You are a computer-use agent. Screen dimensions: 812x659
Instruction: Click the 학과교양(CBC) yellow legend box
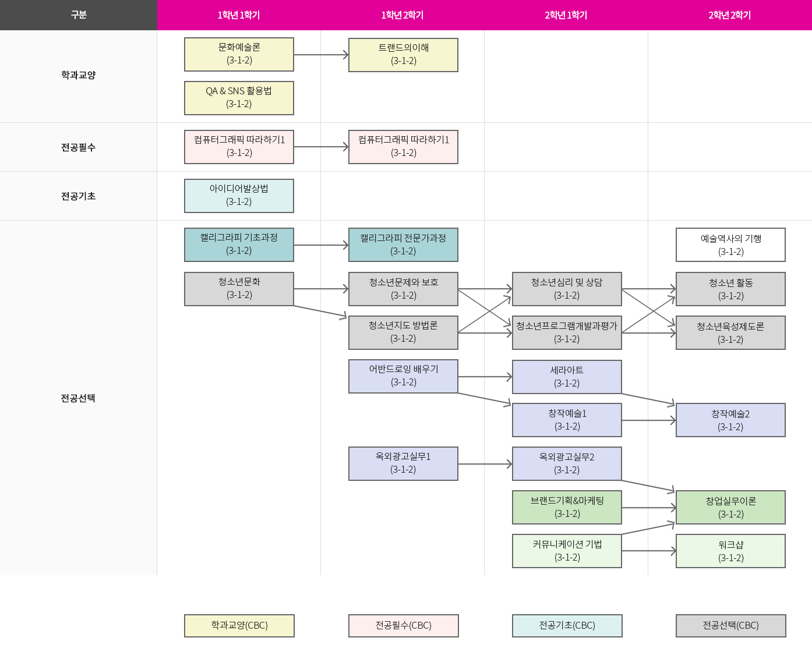pyautogui.click(x=239, y=626)
